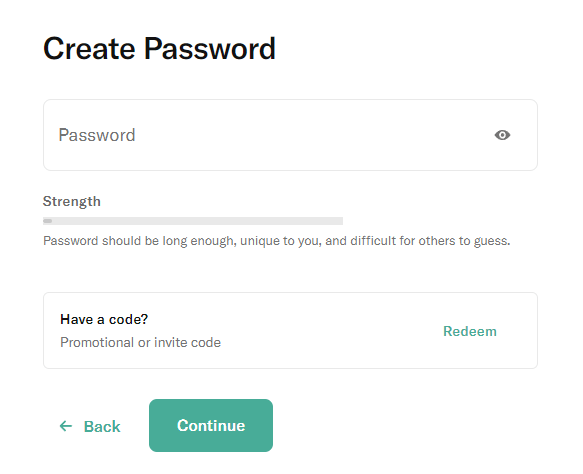583x474 pixels.
Task: Click "Promotional or invite code" description text
Action: [141, 342]
